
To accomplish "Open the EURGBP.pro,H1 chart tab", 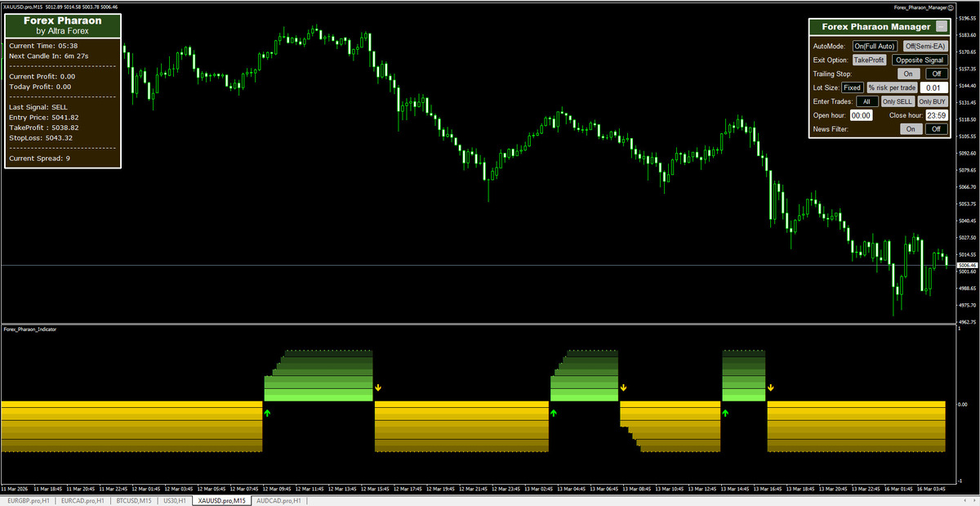I will tap(27, 500).
